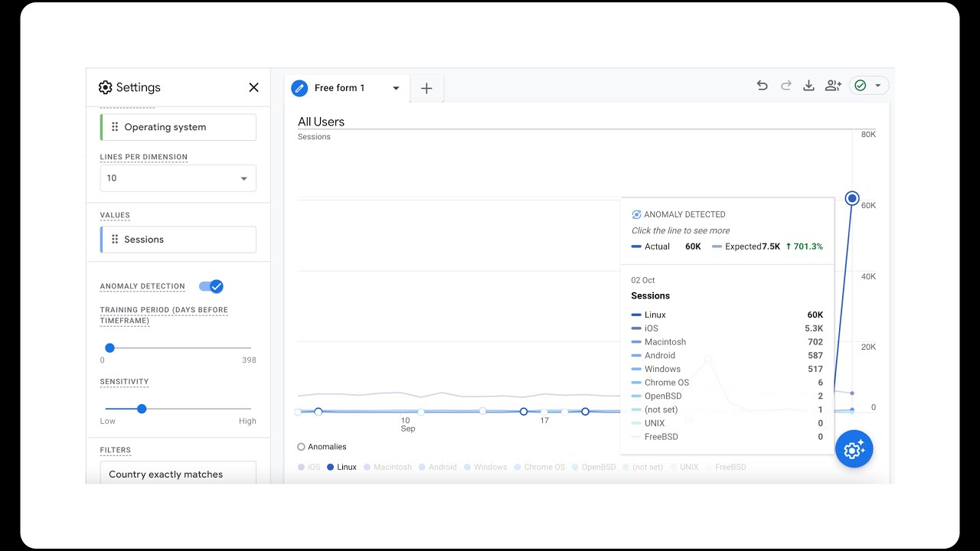Click the blue insights gear floating button

(x=854, y=448)
